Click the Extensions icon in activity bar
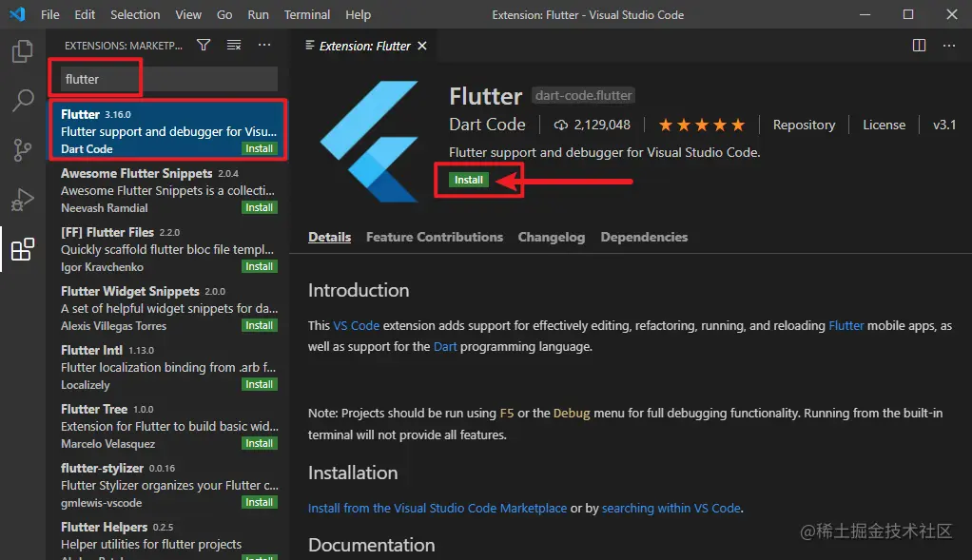The image size is (972, 560). (22, 249)
